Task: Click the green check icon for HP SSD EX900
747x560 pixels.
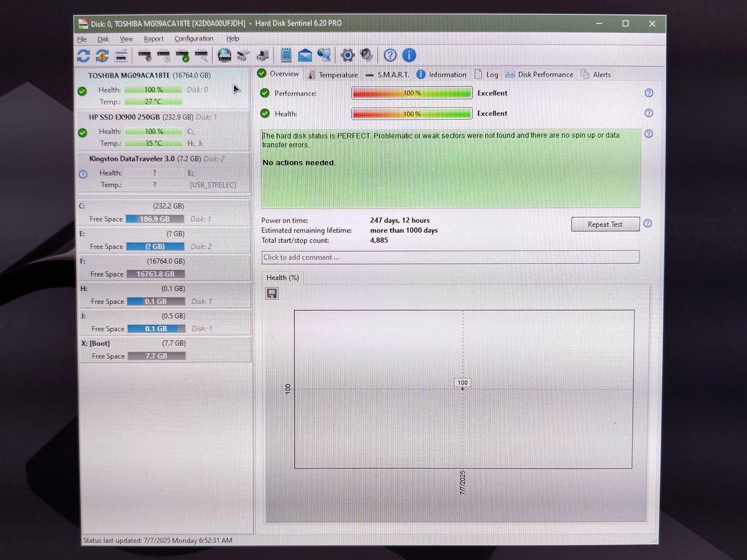Action: coord(82,133)
